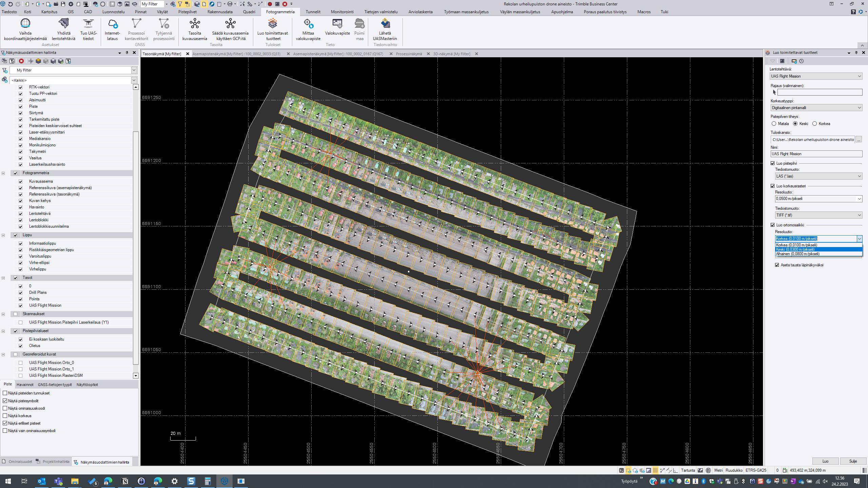The height and width of the screenshot is (488, 868).
Task: Collapse the Tasot group
Action: [3, 278]
